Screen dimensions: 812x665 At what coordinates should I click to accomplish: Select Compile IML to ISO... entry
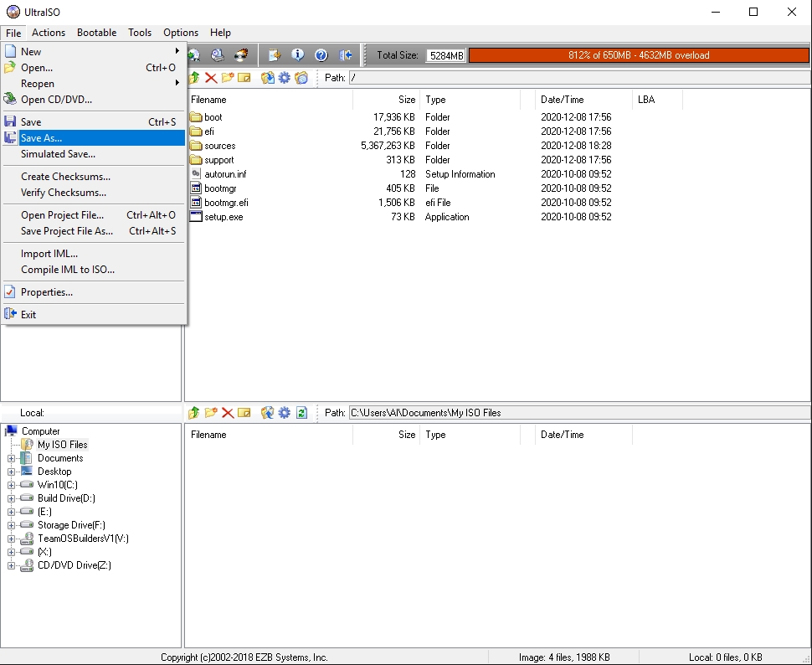(x=94, y=270)
